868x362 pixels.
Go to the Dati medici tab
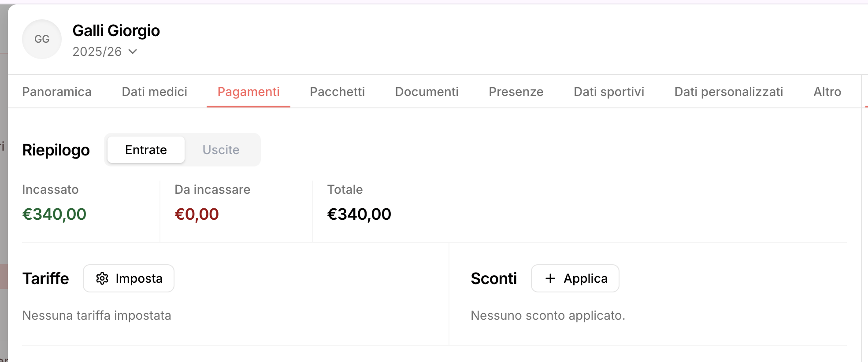tap(155, 92)
